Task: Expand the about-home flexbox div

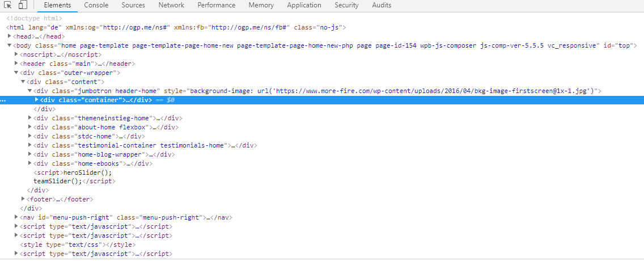Action: [x=29, y=127]
